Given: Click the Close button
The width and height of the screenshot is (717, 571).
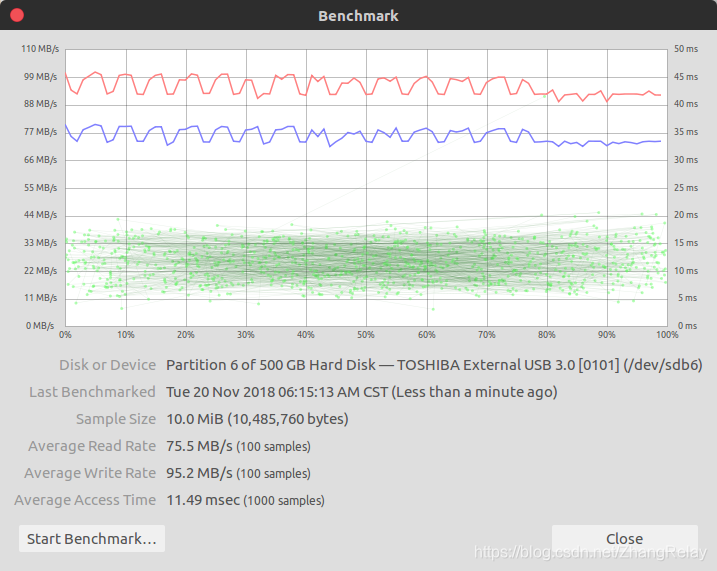Looking at the screenshot, I should pyautogui.click(x=625, y=539).
